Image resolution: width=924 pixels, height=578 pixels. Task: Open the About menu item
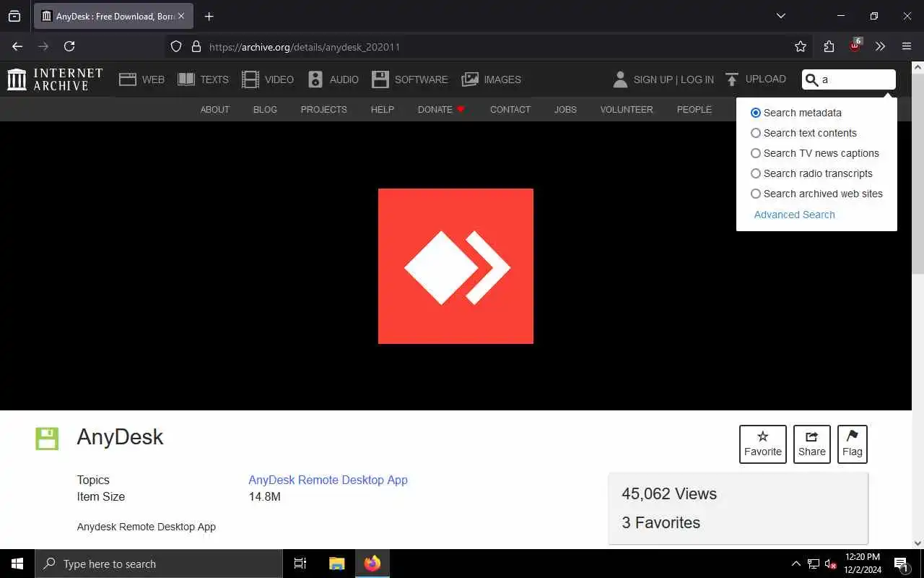[215, 110]
